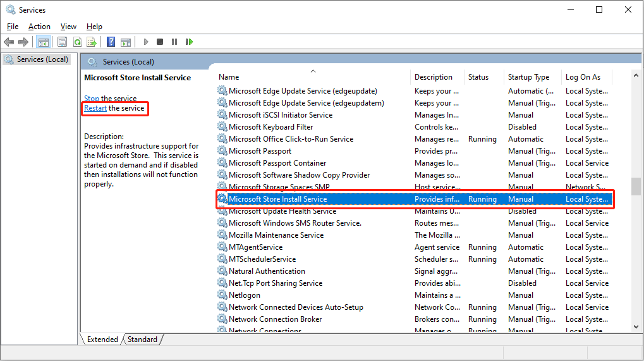Select Net.Tcp Port Sharing Service
The height and width of the screenshot is (361, 644).
point(415,283)
